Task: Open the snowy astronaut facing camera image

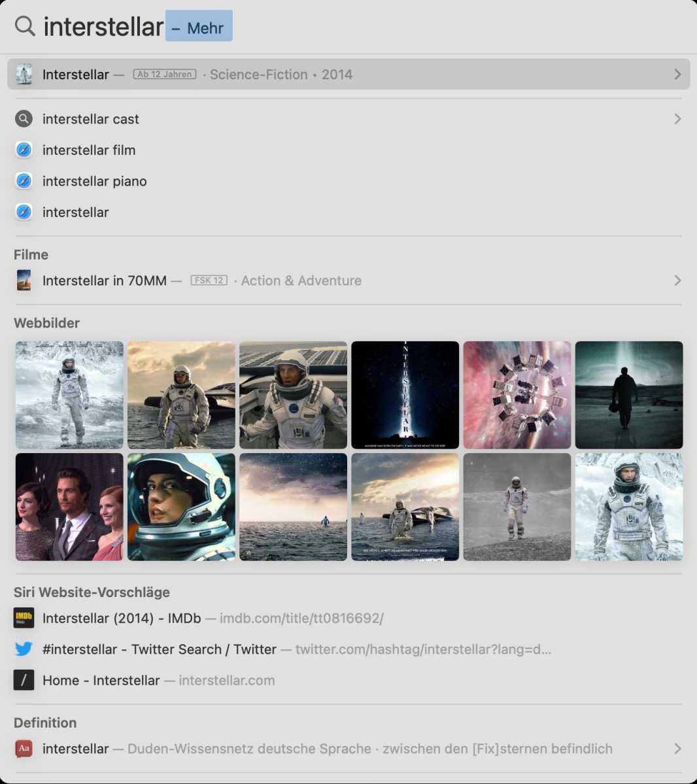Action: point(629,507)
